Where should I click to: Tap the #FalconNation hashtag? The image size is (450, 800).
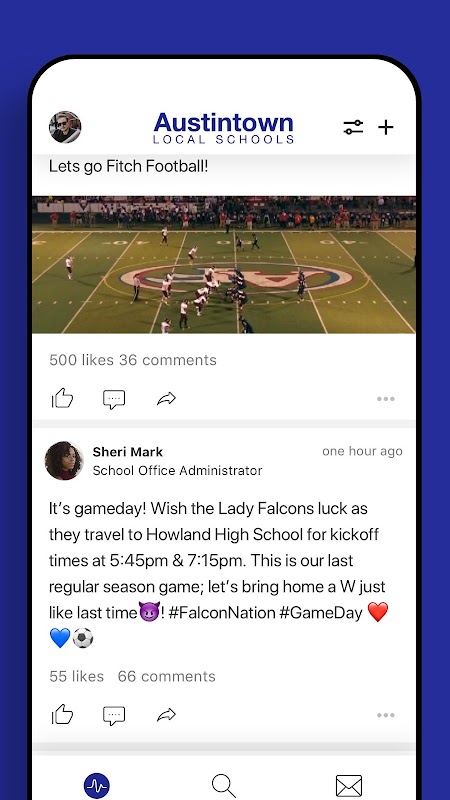[221, 612]
